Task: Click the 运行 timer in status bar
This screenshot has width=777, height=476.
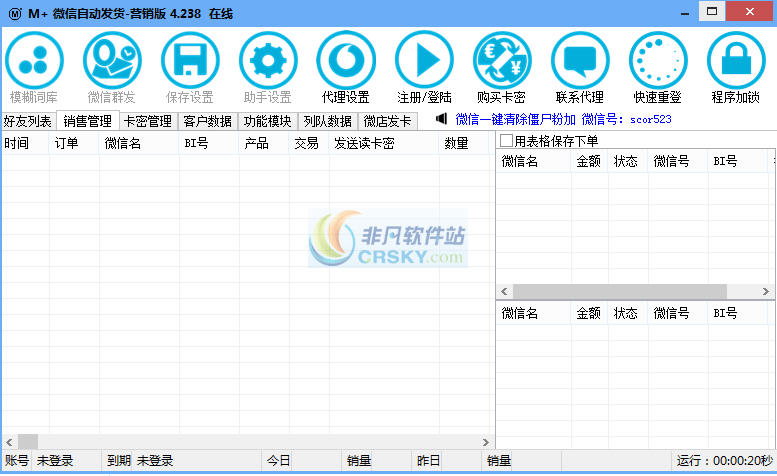Action: click(x=725, y=461)
